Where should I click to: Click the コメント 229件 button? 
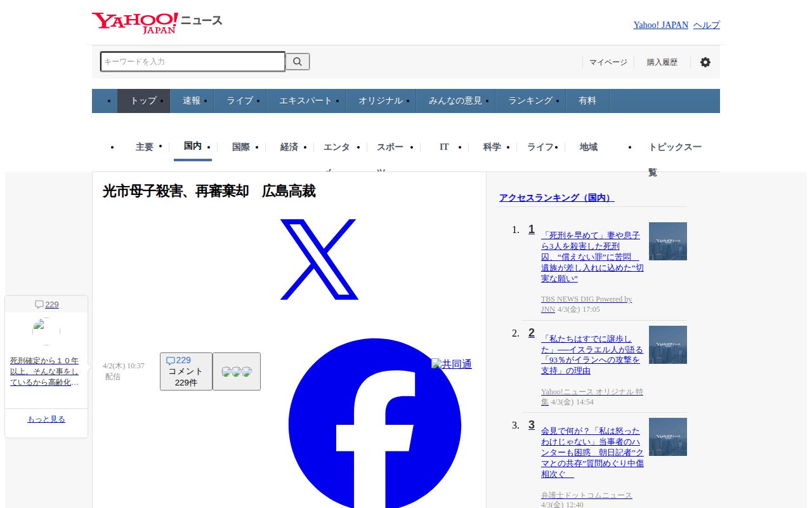pos(186,371)
